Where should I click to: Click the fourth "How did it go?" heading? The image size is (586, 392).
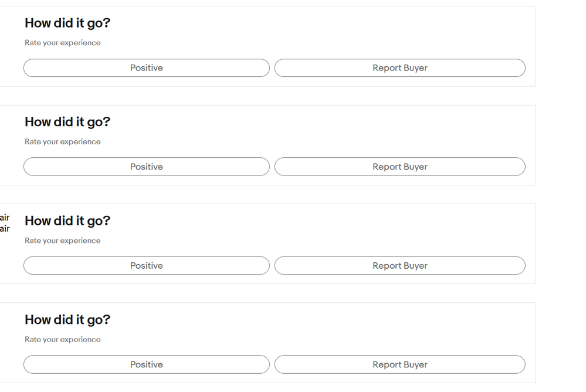(67, 320)
